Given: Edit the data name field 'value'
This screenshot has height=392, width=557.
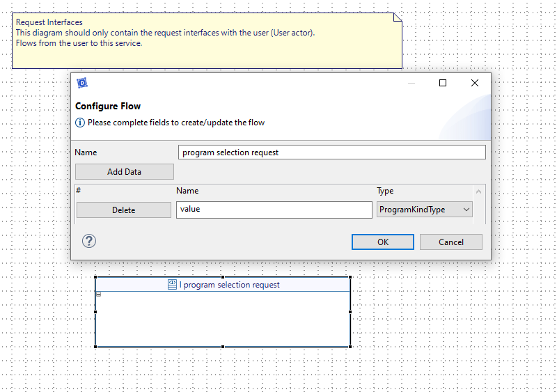Looking at the screenshot, I should (274, 210).
